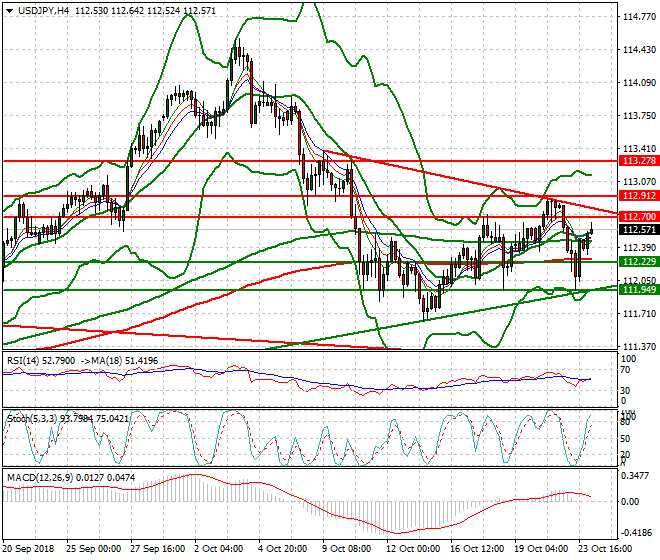Select the 9 Oct 08:00 time axis label

[x=347, y=549]
